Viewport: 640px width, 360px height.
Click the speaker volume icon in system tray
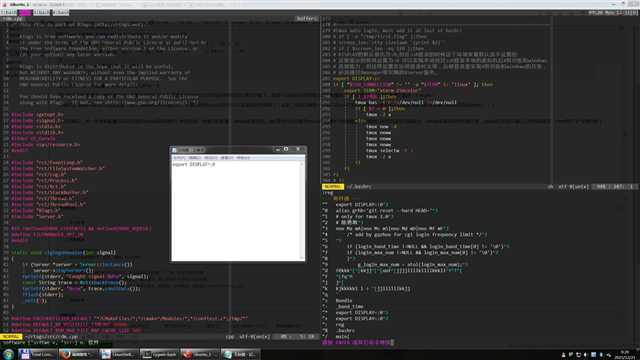pyautogui.click(x=586, y=355)
